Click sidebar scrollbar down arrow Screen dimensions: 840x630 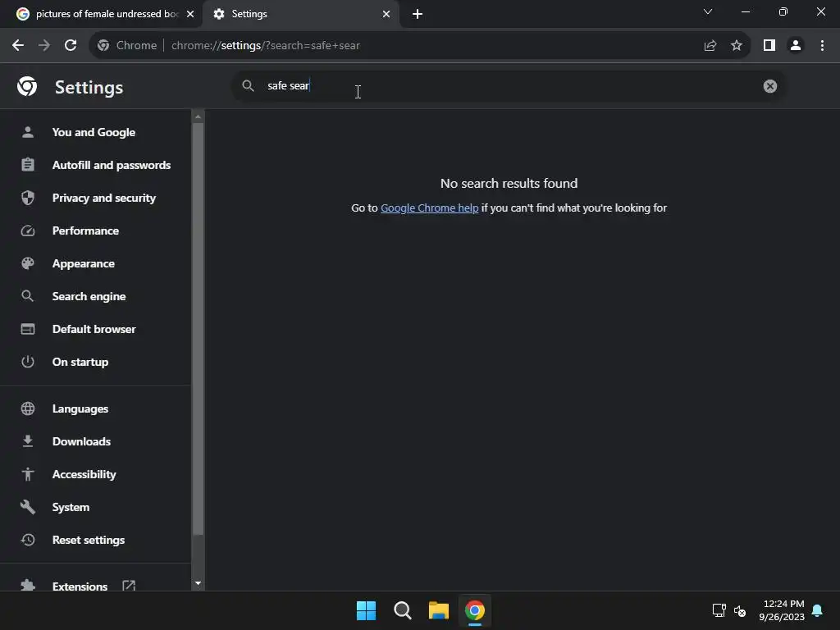click(x=199, y=583)
